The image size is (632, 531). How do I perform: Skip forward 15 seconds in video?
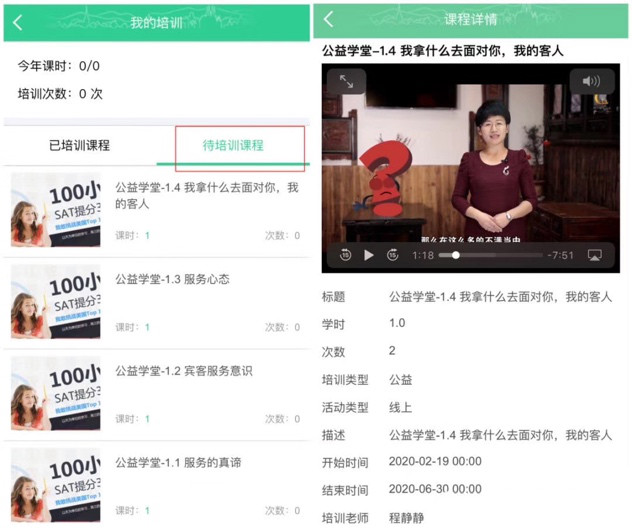(393, 255)
